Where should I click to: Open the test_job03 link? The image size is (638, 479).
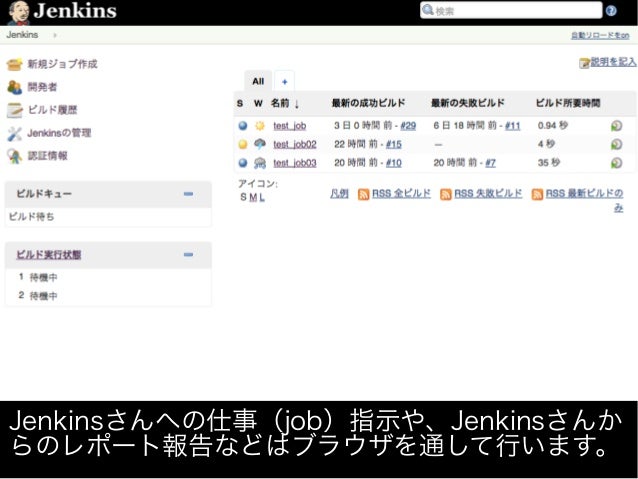click(x=295, y=163)
